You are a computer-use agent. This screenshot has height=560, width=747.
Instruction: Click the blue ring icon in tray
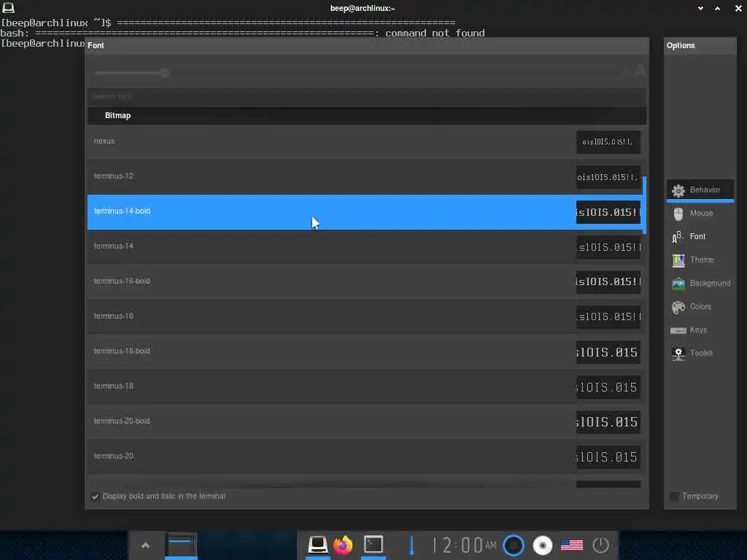514,545
